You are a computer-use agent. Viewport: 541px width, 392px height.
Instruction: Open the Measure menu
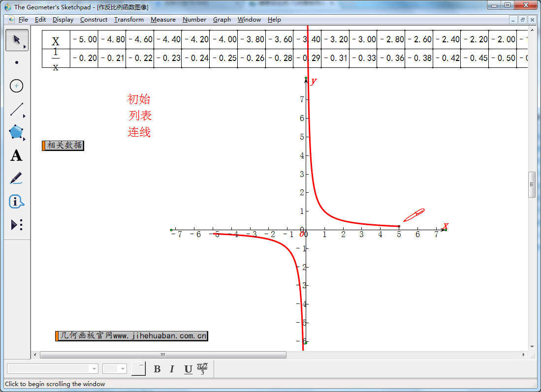[x=163, y=20]
